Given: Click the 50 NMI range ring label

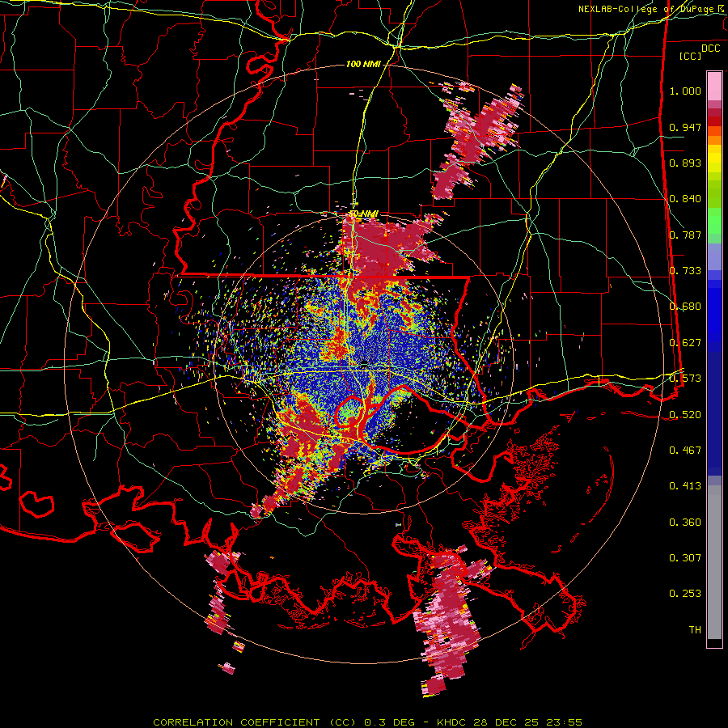Looking at the screenshot, I should point(363,214).
